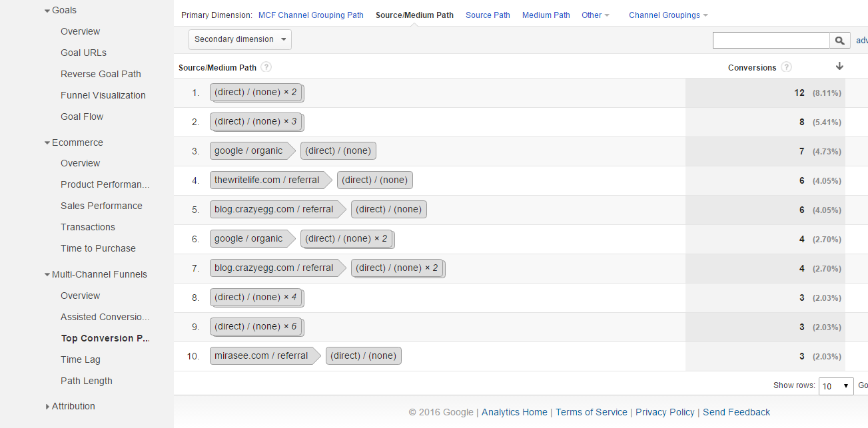This screenshot has width=868, height=428.
Task: Click the search magnifier icon button
Action: (x=840, y=41)
